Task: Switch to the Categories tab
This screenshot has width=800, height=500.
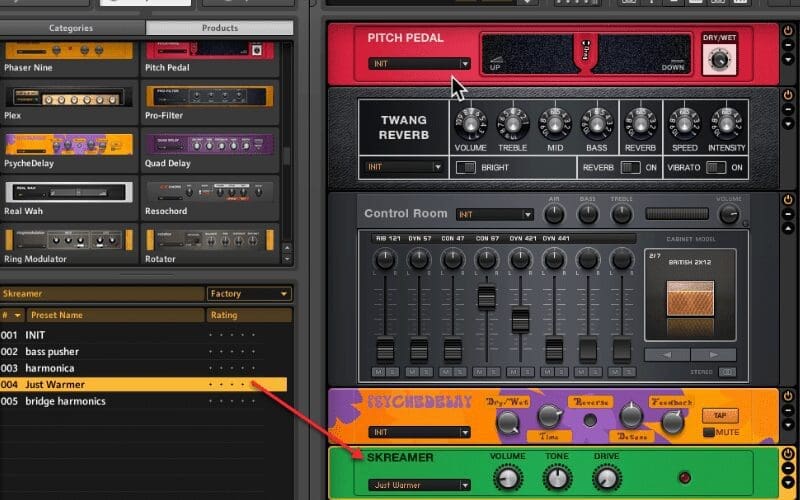Action: pos(72,28)
